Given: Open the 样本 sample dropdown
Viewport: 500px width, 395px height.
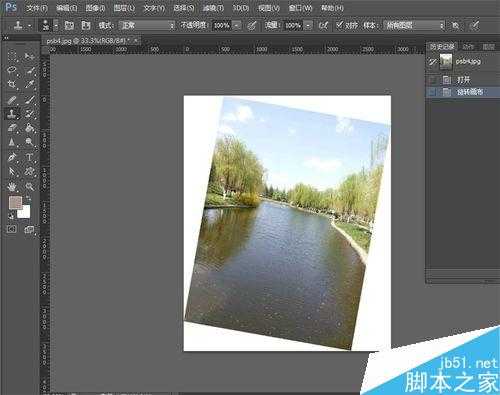Looking at the screenshot, I should click(x=414, y=25).
